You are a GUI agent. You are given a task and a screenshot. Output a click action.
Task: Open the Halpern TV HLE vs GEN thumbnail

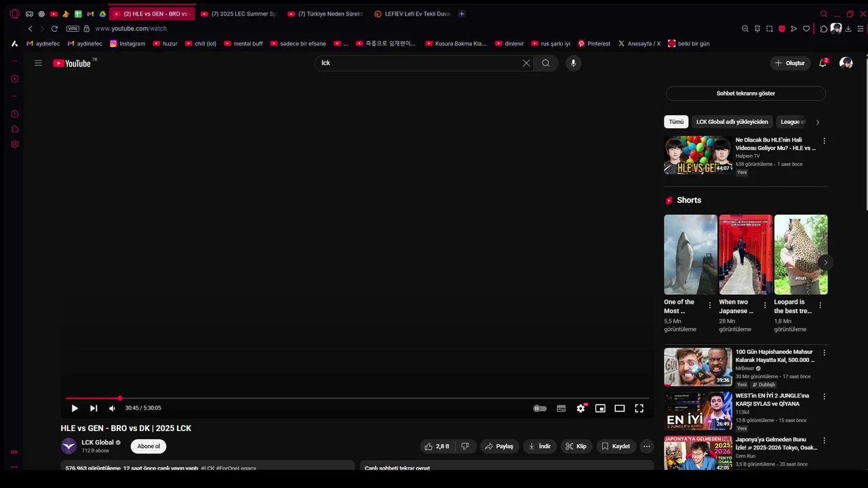point(698,155)
